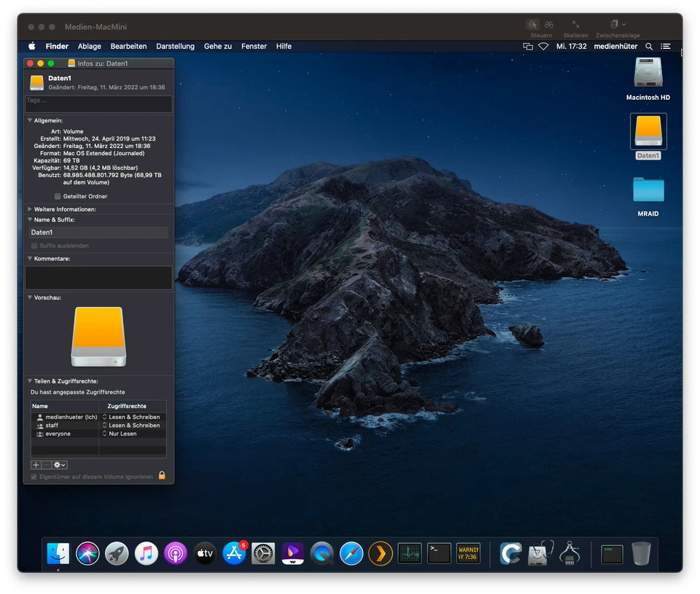Collapse the Allgemein section
700x594 pixels.
pos(30,120)
